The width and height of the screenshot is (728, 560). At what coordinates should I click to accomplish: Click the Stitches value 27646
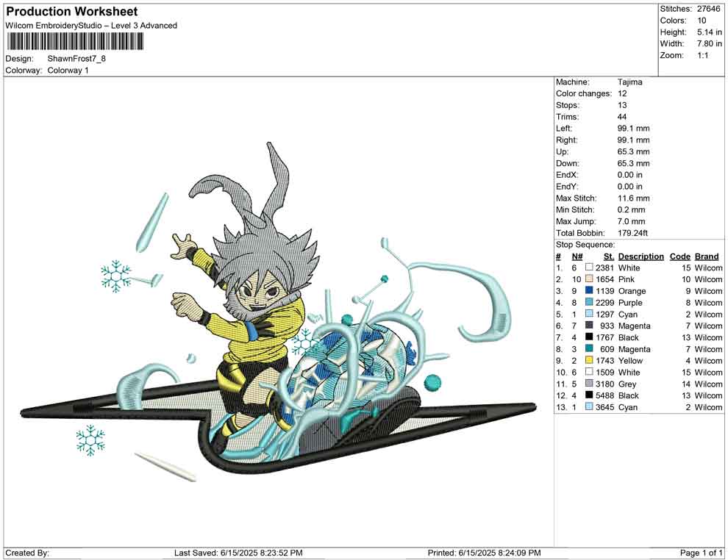point(708,9)
